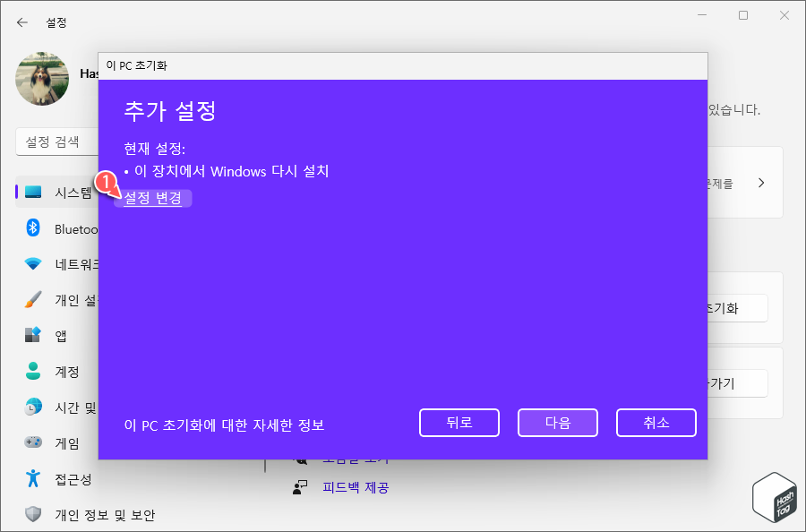The width and height of the screenshot is (806, 532).
Task: Cancel the reset with 취소 button
Action: click(x=656, y=422)
